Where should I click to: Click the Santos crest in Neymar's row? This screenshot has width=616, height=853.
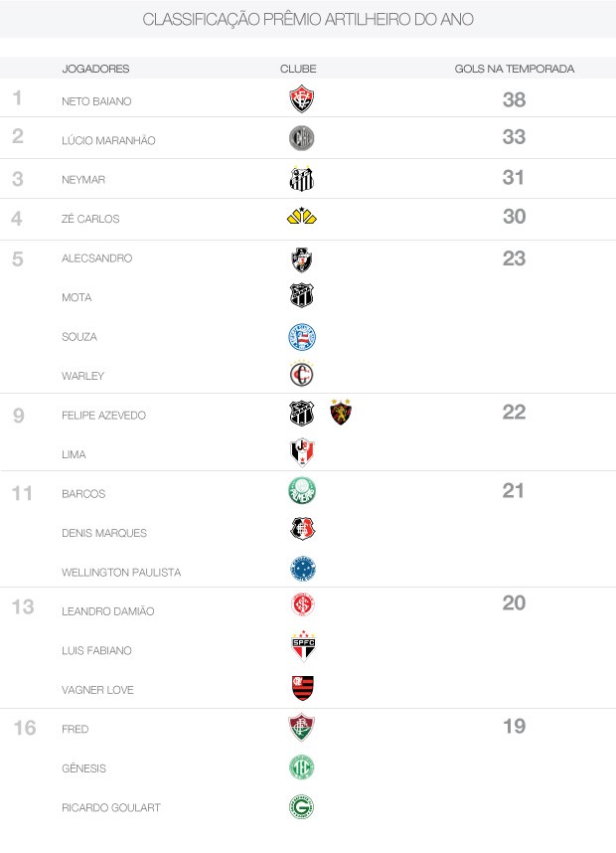coord(301,179)
